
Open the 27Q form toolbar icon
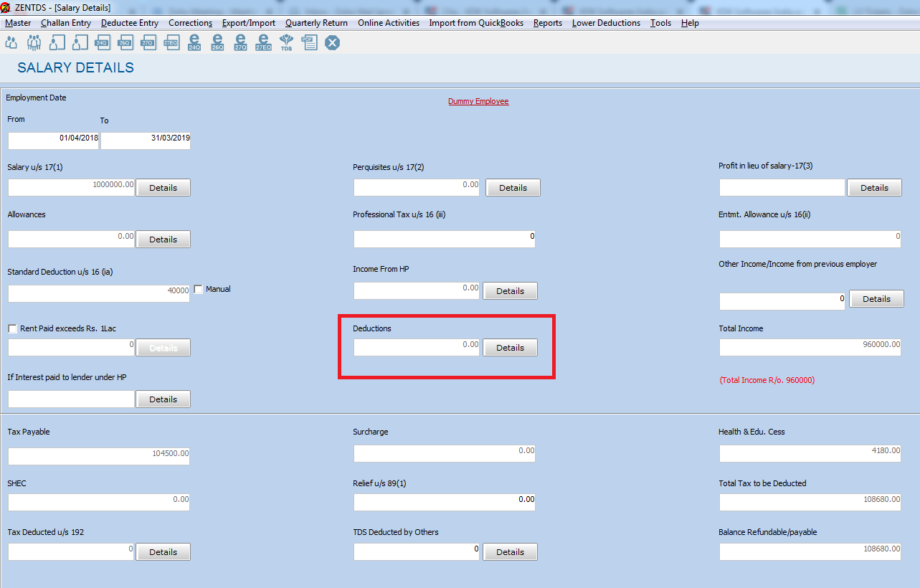(x=148, y=43)
